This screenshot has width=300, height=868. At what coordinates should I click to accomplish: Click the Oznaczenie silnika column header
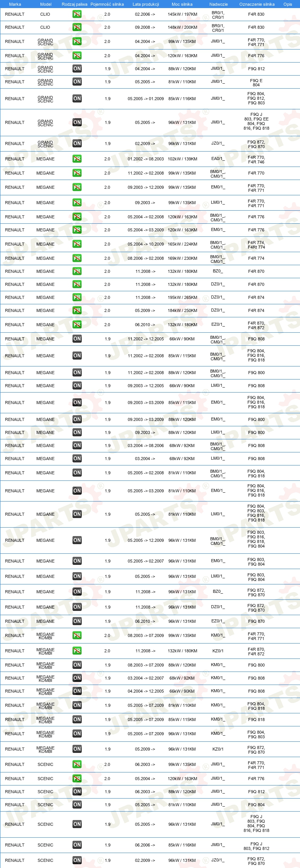257,4
